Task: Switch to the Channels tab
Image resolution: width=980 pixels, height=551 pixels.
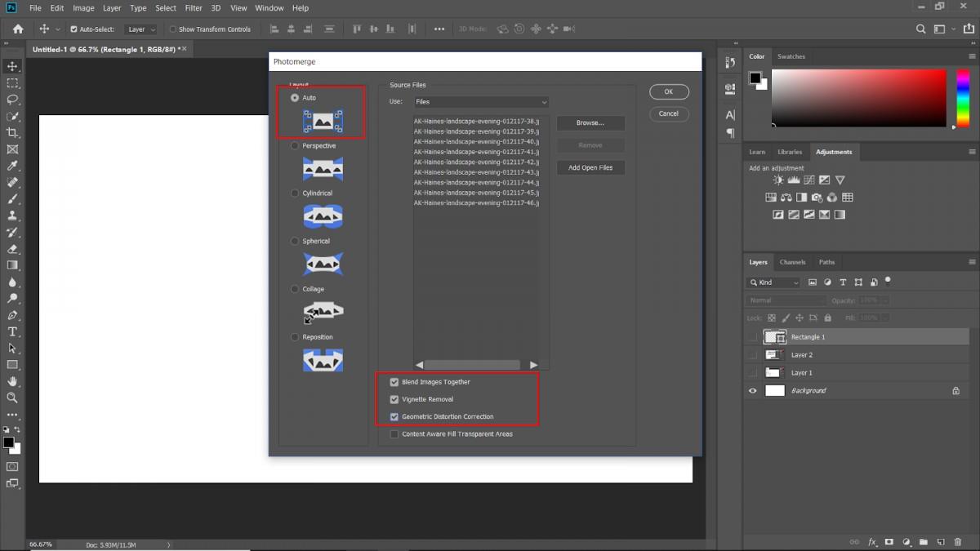Action: coord(791,262)
